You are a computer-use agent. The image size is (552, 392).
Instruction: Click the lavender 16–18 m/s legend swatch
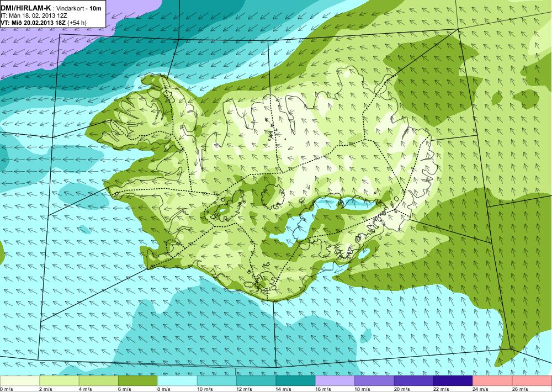click(x=335, y=381)
